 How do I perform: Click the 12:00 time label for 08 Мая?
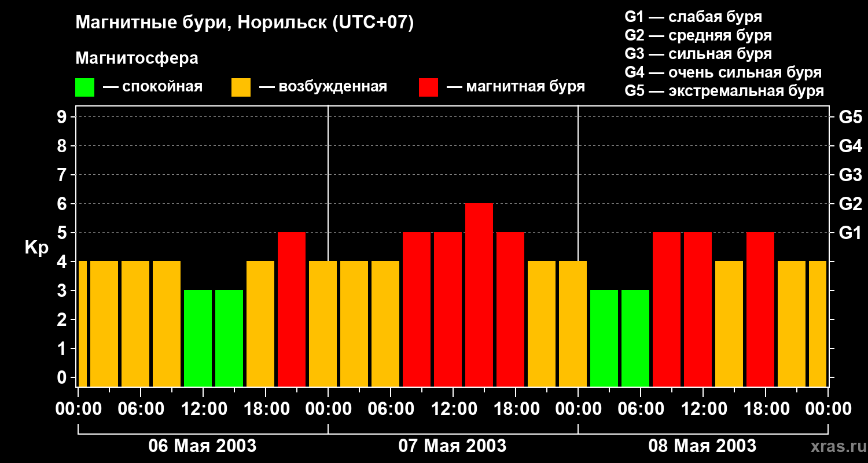(704, 409)
